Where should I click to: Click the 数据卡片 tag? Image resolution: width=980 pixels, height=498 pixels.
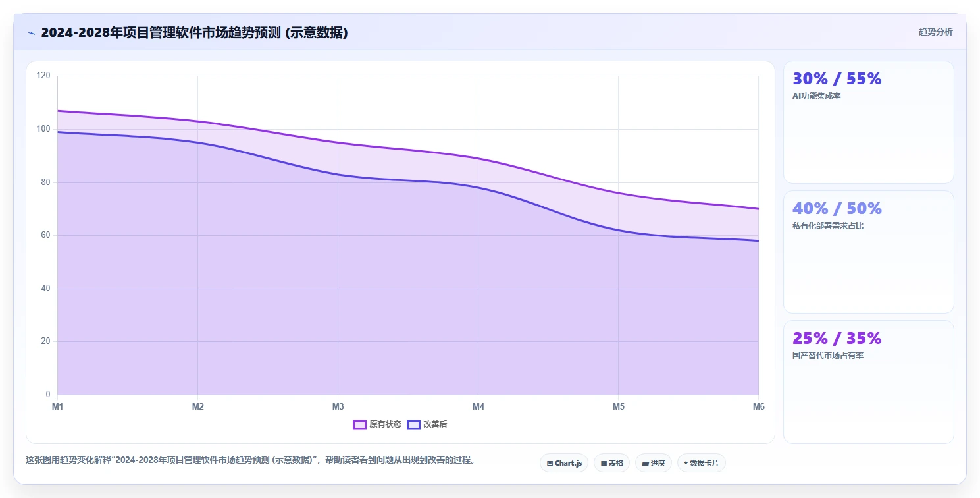[x=701, y=463]
